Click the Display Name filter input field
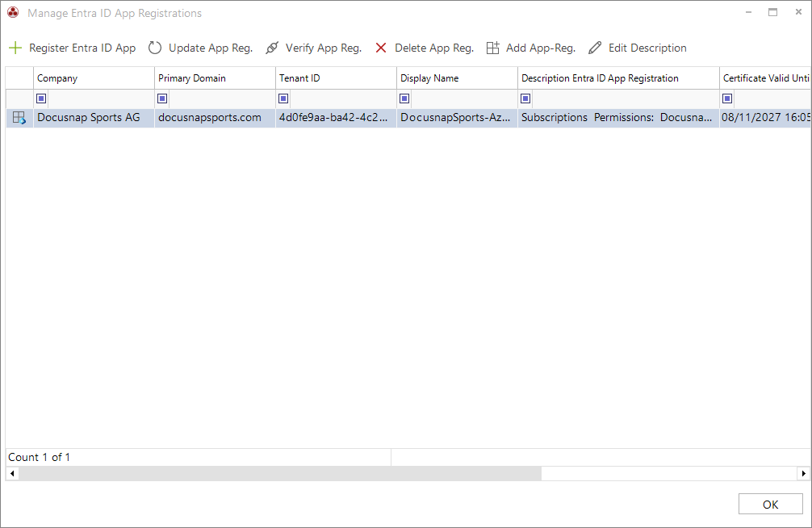The width and height of the screenshot is (812, 528). 464,98
